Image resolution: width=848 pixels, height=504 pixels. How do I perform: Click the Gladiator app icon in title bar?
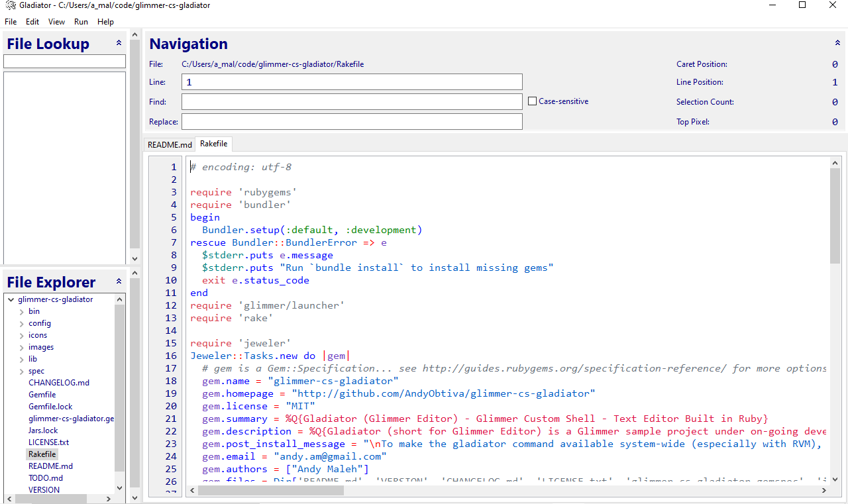pos(11,5)
